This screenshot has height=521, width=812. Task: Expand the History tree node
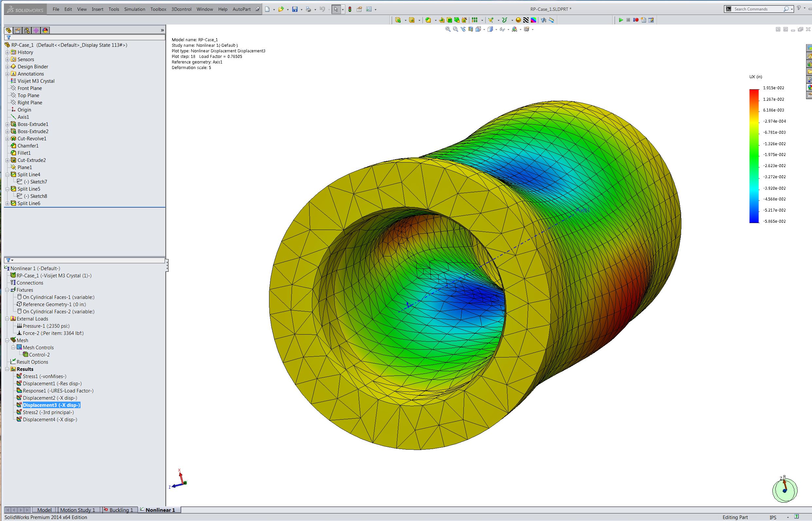pyautogui.click(x=7, y=52)
